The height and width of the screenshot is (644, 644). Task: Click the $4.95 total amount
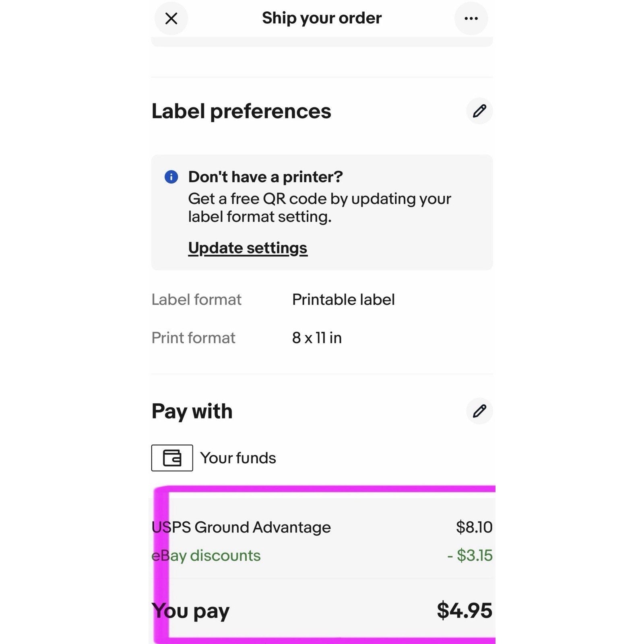[464, 610]
